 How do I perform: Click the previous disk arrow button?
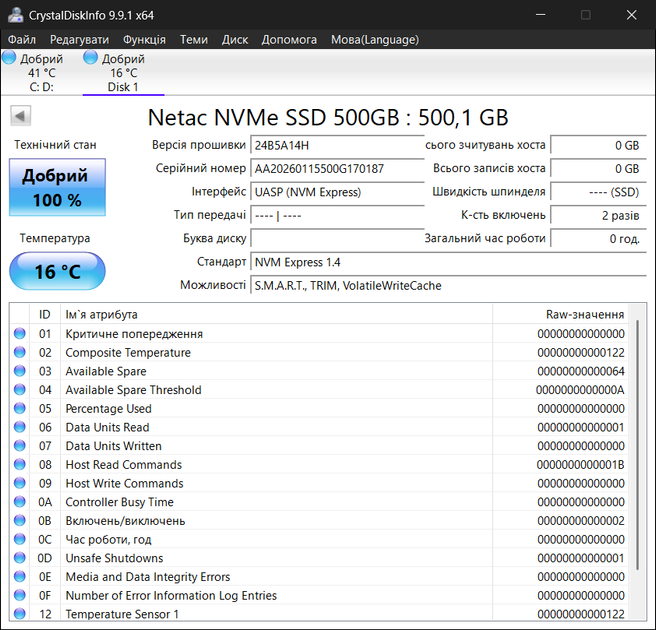pos(20,116)
